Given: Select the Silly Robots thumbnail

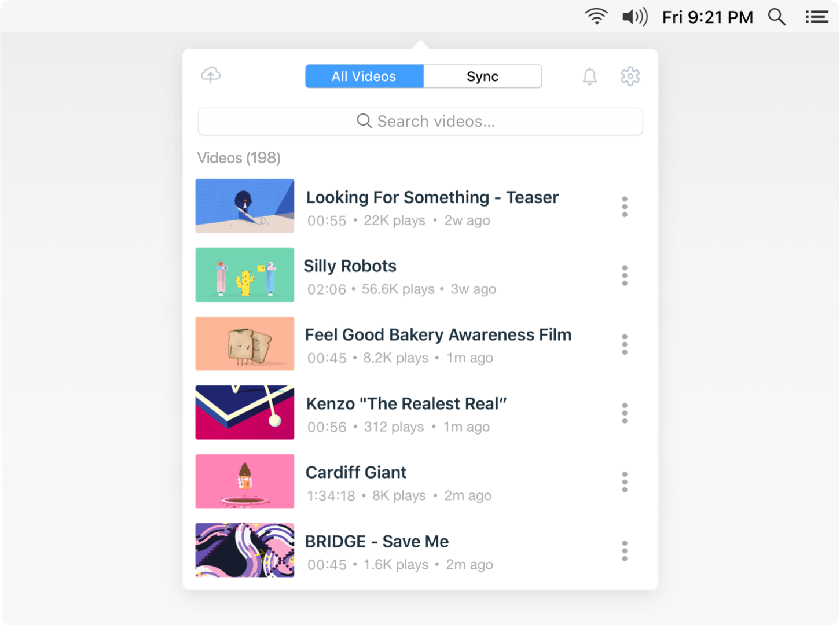Looking at the screenshot, I should click(245, 275).
